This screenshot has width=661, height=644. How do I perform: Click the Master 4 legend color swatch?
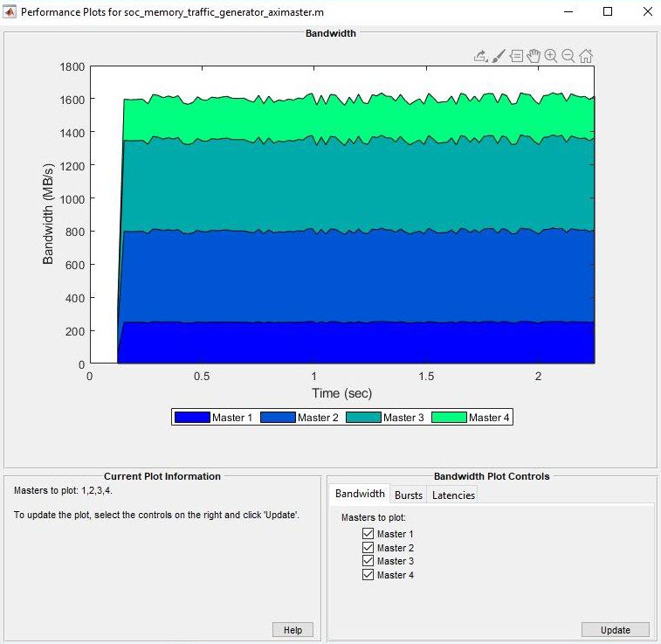[x=450, y=417]
